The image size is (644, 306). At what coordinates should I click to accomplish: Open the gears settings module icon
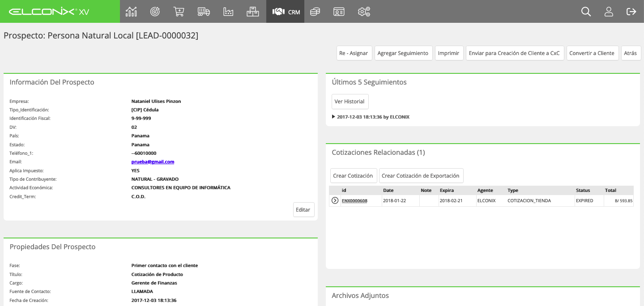tap(364, 12)
